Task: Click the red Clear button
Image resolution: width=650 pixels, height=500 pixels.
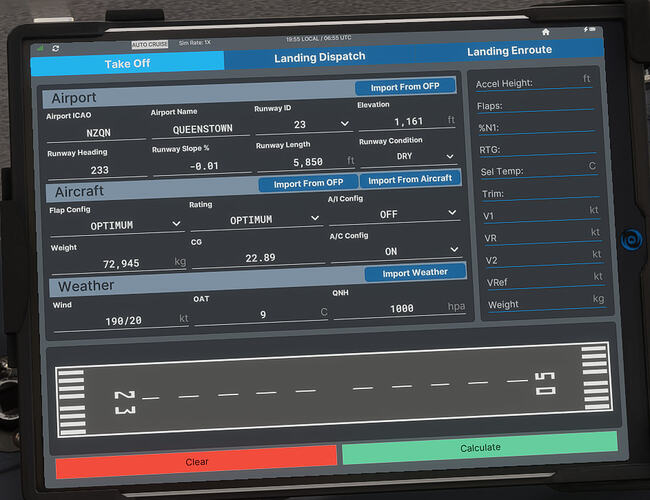Action: [196, 462]
